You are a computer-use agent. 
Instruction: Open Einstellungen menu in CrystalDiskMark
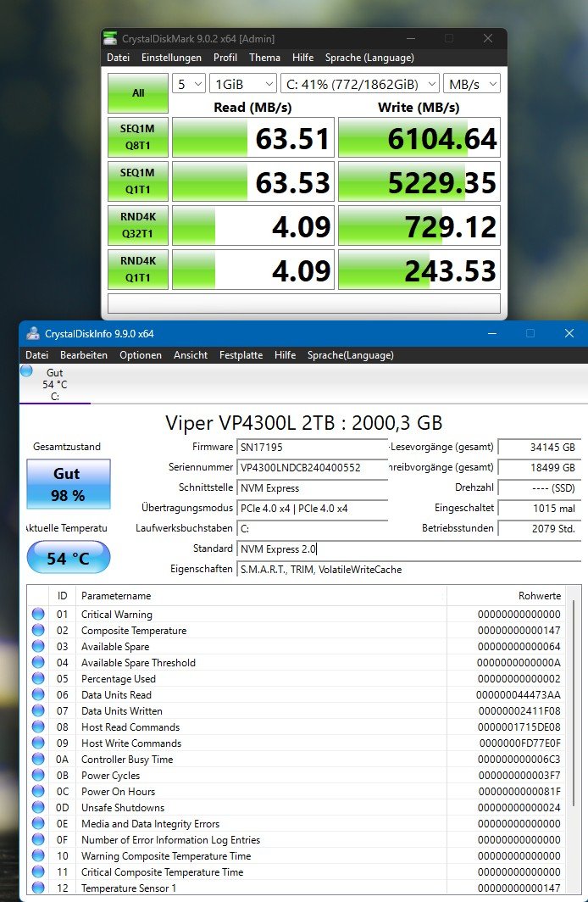click(x=171, y=58)
